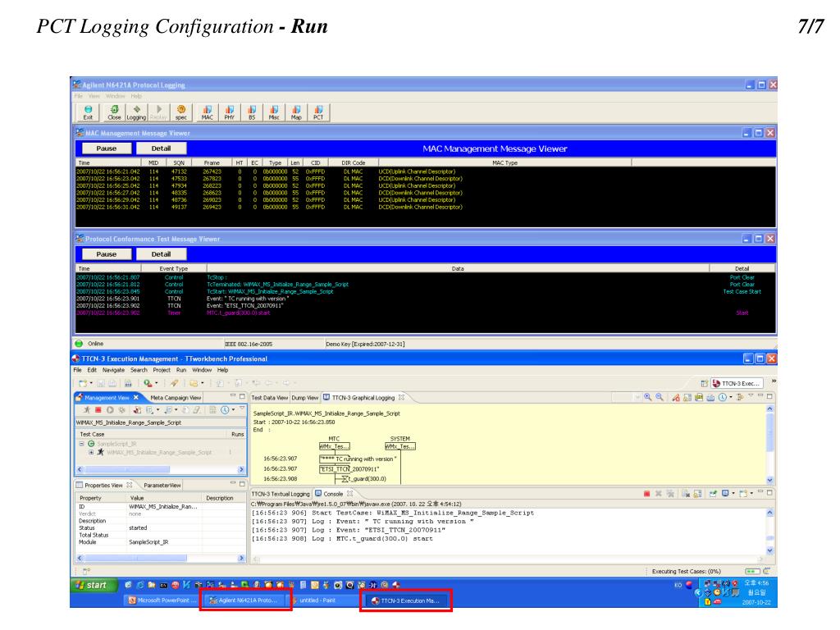
Task: Pause the MAC Management Message Viewer
Action: [106, 148]
